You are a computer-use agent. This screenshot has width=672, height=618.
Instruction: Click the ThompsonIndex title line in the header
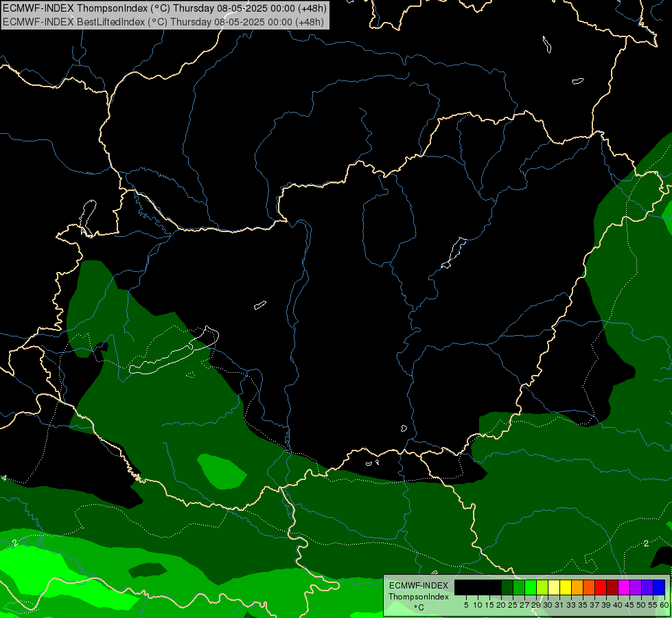tap(165, 8)
